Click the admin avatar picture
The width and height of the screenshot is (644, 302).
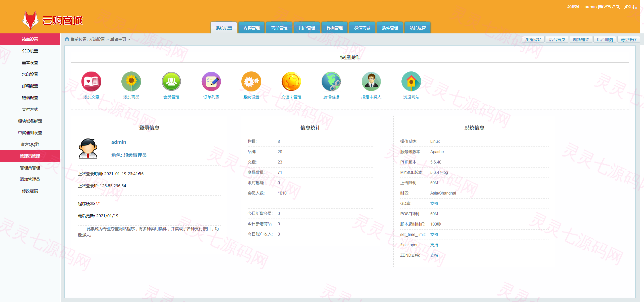pos(88,148)
